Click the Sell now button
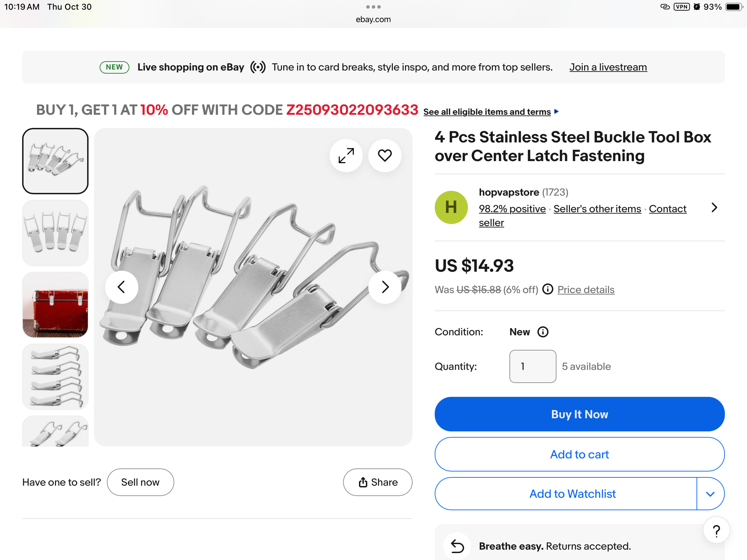This screenshot has width=747, height=560. [x=140, y=482]
